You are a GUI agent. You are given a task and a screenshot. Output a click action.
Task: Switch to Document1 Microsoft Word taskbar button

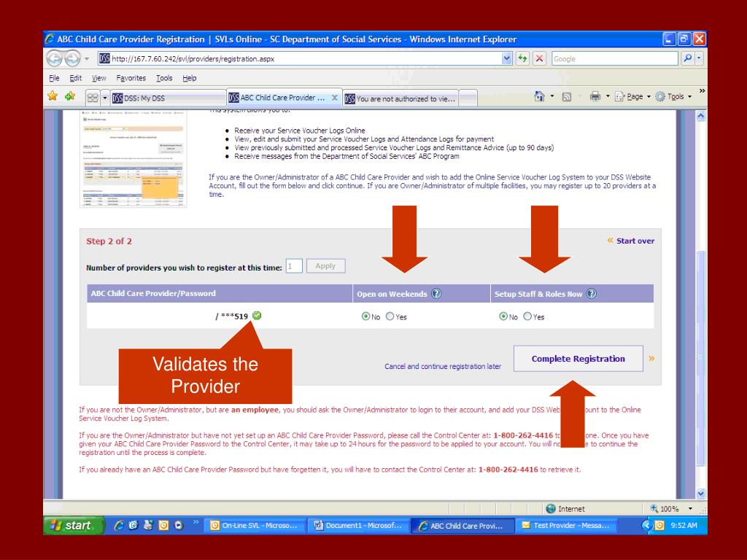359,526
